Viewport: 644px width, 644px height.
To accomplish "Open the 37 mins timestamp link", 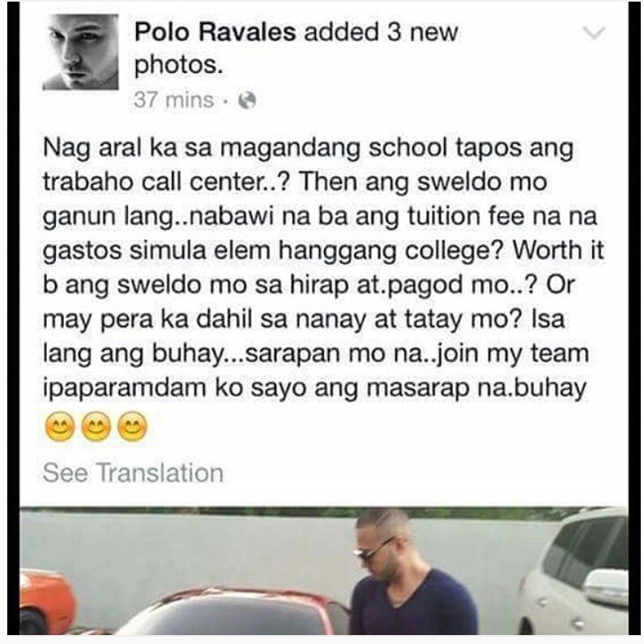I will coord(173,100).
